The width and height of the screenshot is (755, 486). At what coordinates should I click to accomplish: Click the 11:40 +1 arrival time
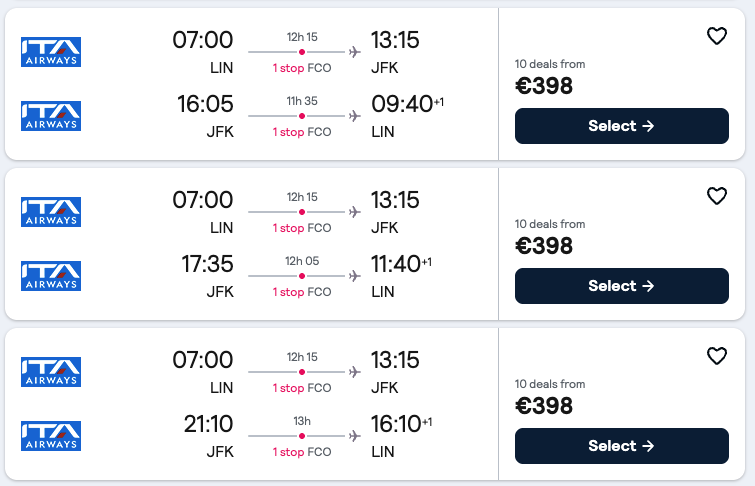pos(400,264)
